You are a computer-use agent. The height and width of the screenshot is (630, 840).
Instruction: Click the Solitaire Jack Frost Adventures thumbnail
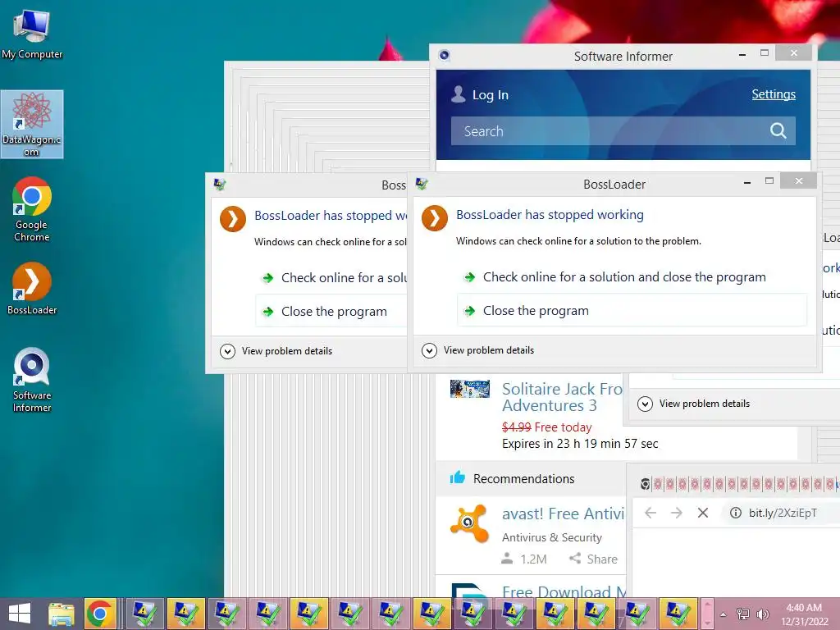pyautogui.click(x=470, y=389)
